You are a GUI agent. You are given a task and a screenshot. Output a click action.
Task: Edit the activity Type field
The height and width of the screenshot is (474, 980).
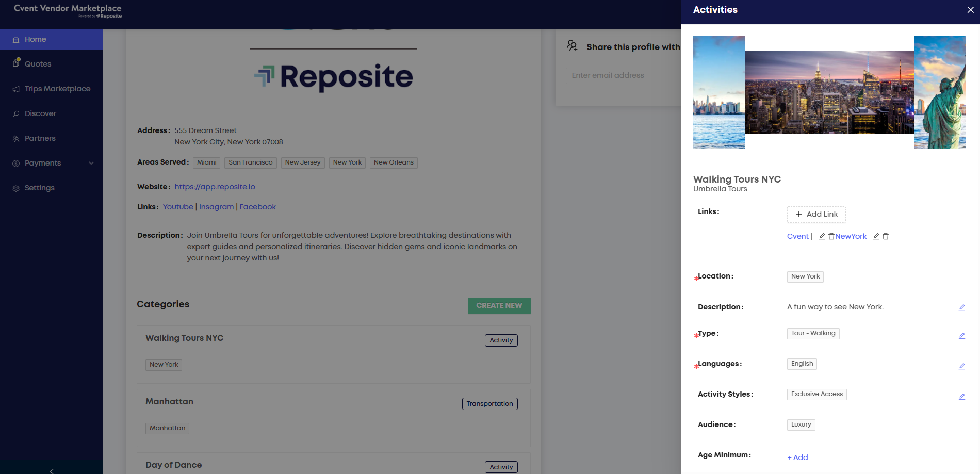pyautogui.click(x=962, y=336)
